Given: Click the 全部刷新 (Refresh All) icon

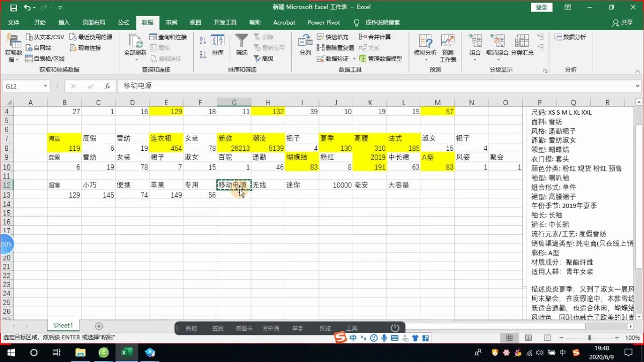Looking at the screenshot, I should [x=135, y=41].
